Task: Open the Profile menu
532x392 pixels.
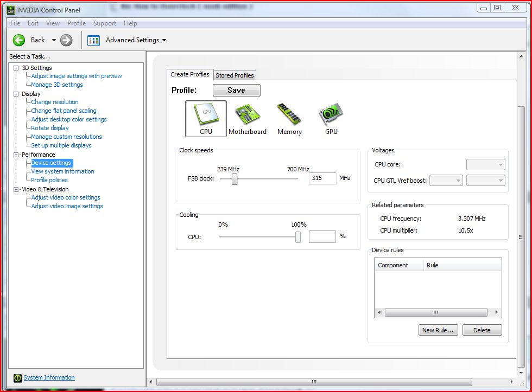Action: [x=77, y=23]
